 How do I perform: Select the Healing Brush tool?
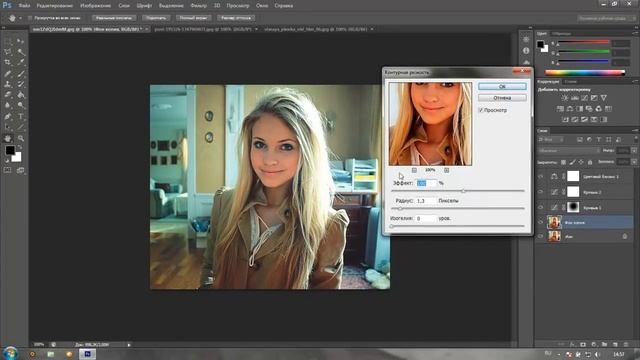point(8,73)
